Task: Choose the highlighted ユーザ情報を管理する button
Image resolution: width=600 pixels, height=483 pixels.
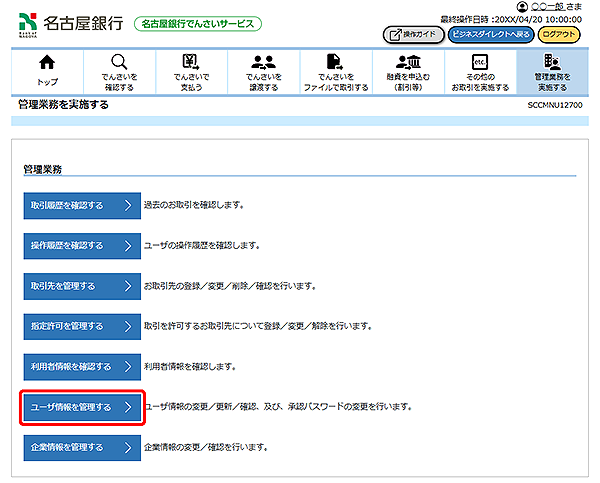Action: point(79,407)
